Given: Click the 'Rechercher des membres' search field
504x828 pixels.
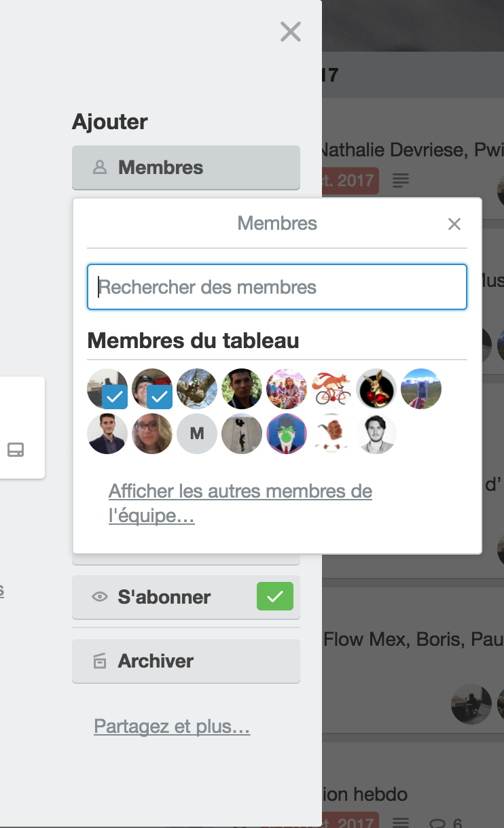Looking at the screenshot, I should [276, 287].
